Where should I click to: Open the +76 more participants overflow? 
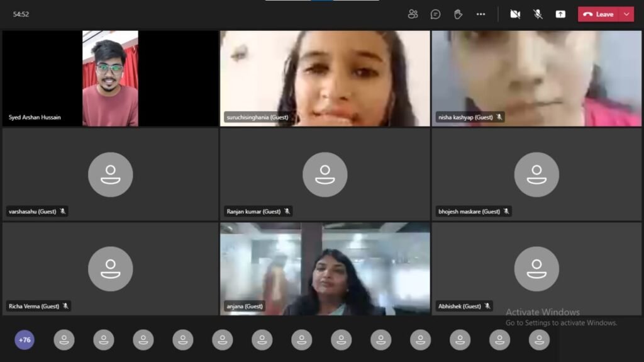(25, 340)
